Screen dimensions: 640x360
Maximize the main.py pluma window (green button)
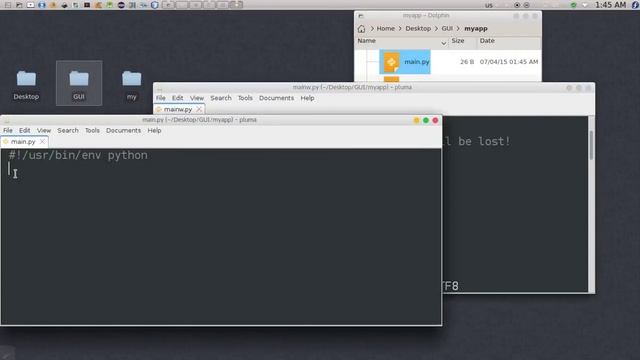click(426, 120)
